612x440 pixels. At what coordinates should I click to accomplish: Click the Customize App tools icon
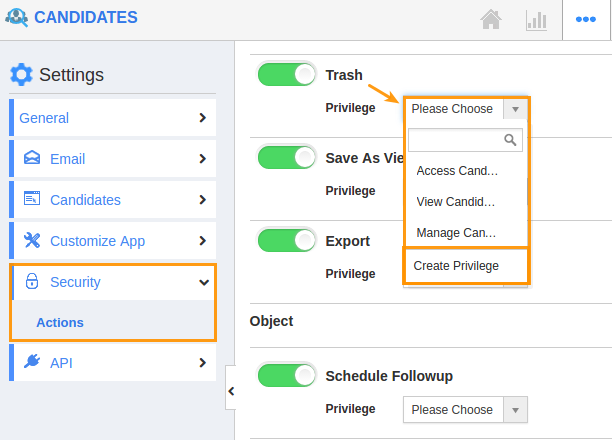coord(32,240)
